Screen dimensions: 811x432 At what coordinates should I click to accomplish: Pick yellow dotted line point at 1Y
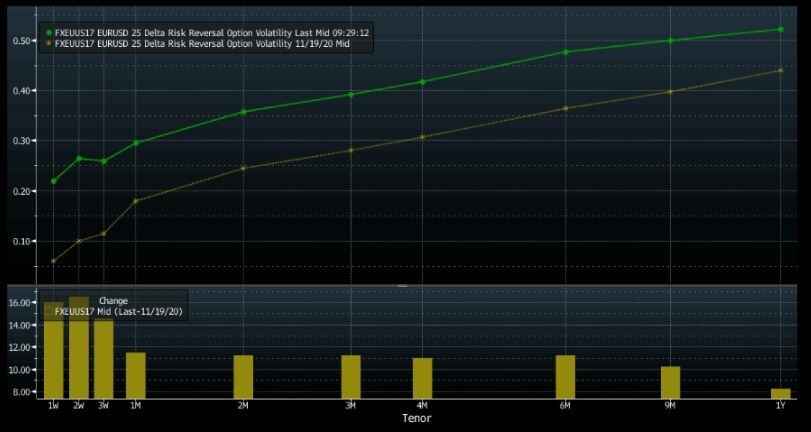coord(781,70)
